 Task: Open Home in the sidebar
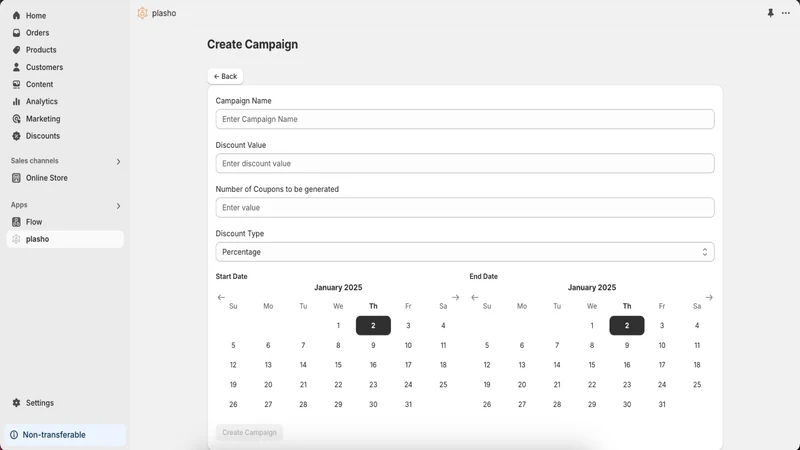click(36, 16)
